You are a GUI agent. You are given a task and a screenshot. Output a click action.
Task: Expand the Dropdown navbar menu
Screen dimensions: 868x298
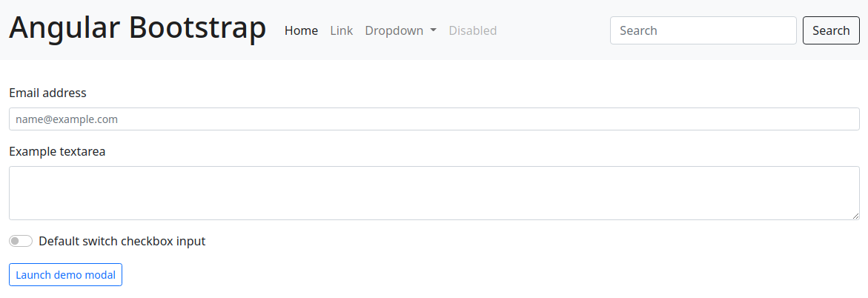click(x=400, y=30)
